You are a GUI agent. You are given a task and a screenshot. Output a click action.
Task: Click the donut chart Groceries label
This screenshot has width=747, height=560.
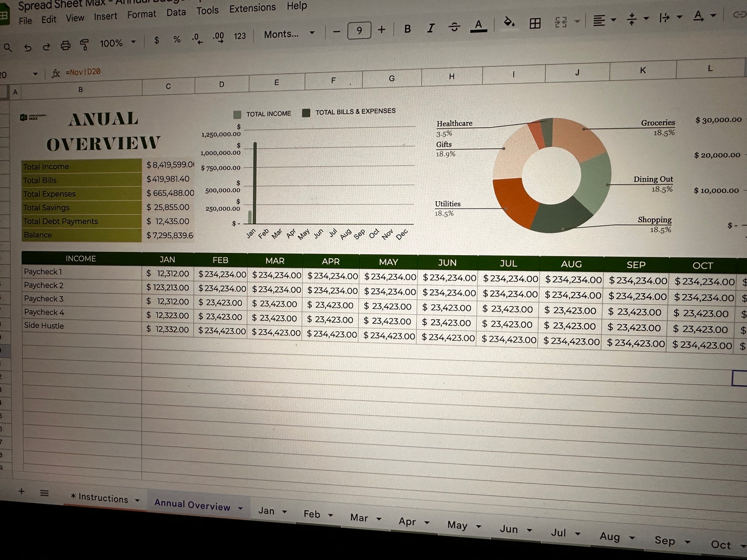pos(658,123)
